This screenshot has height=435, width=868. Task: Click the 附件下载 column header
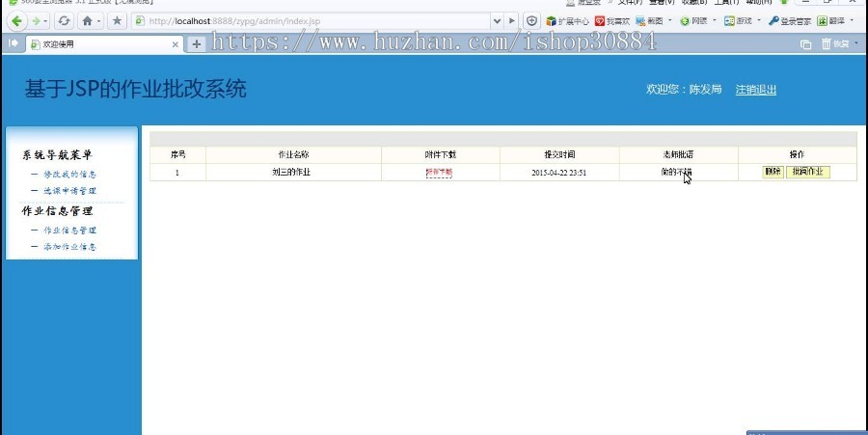440,155
